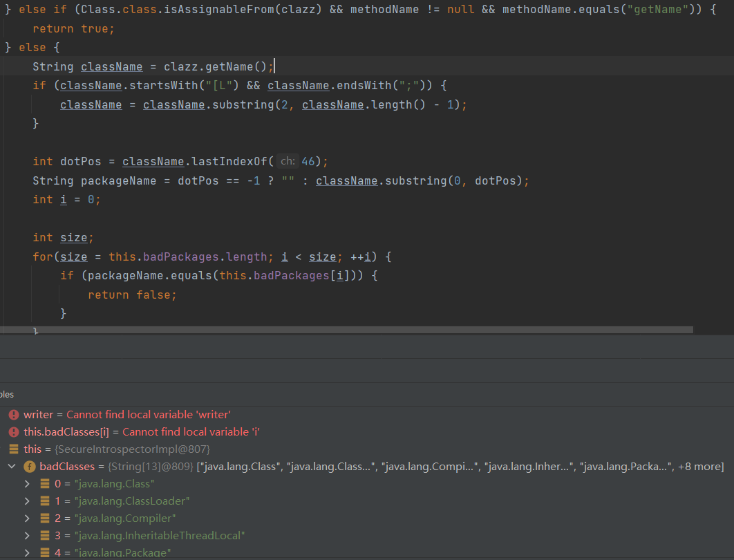Click the error icon beside the writer watch
734x560 pixels.
(14, 415)
